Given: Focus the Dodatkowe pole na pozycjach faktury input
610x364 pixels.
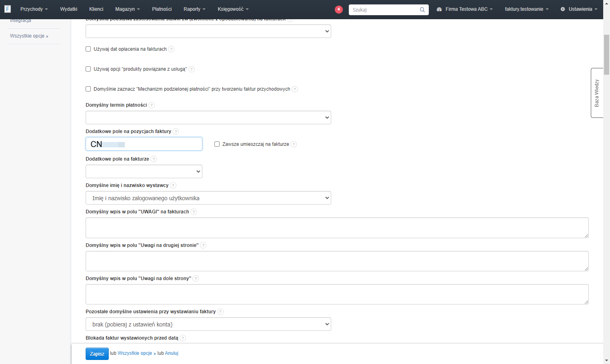Looking at the screenshot, I should click(x=144, y=144).
